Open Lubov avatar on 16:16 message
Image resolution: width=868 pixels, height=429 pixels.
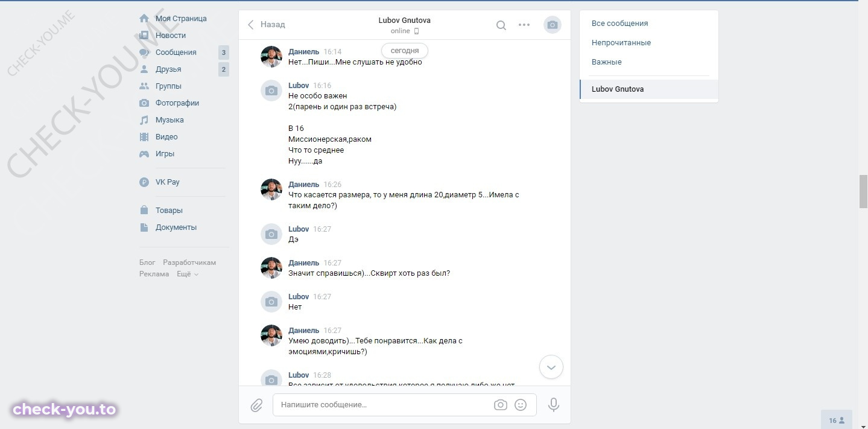pos(271,91)
